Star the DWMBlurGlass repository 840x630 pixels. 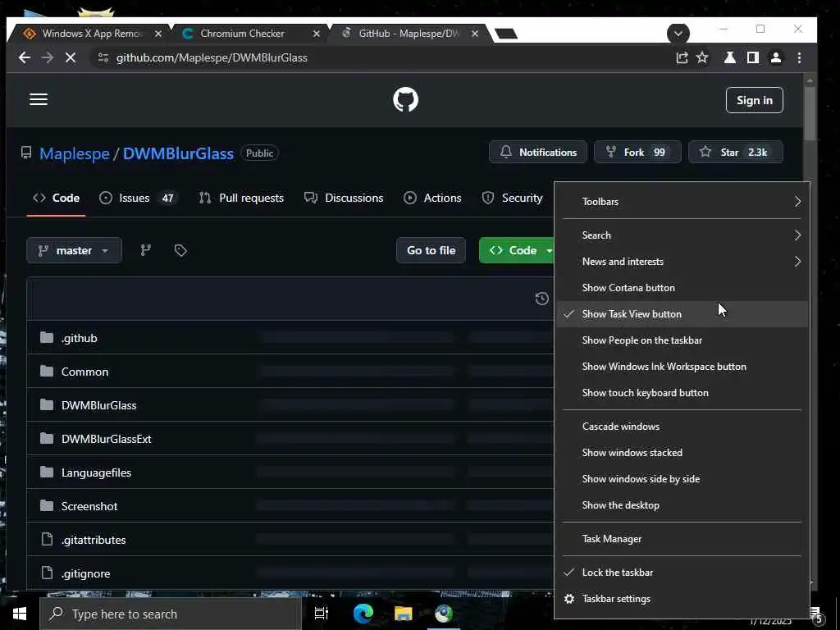click(736, 152)
